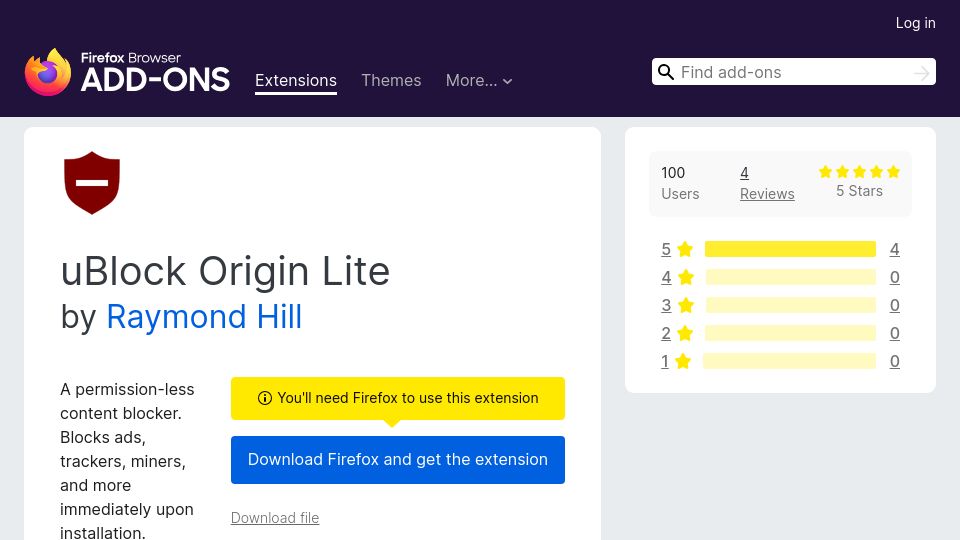This screenshot has width=960, height=540.
Task: Switch to the Themes tab
Action: point(391,80)
